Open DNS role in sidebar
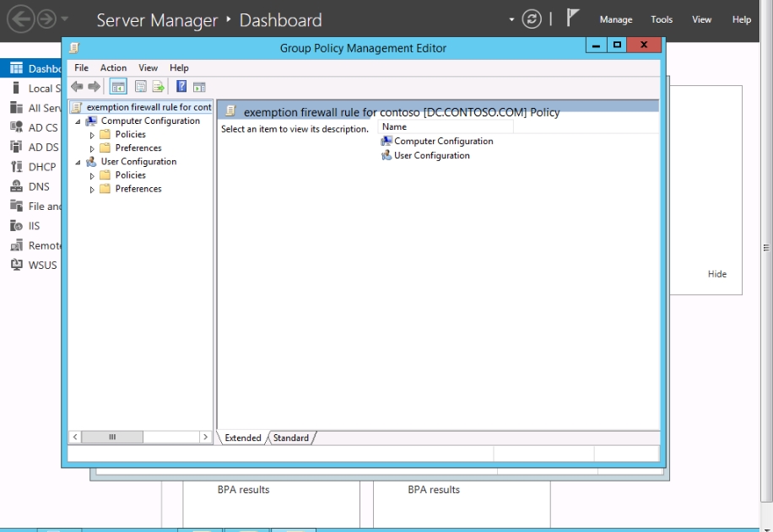 (30, 186)
